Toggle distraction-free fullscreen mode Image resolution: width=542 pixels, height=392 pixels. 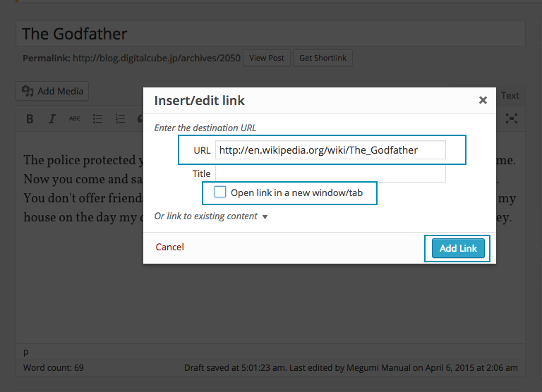(x=512, y=119)
